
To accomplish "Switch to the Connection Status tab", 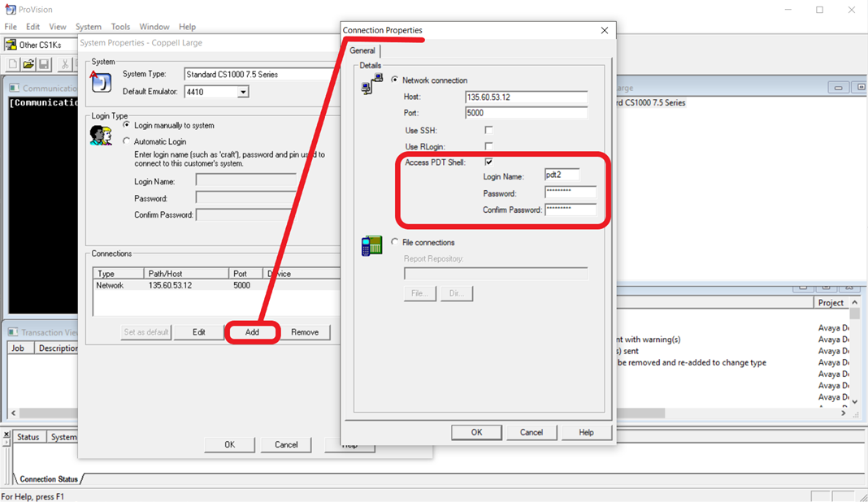I will (x=49, y=478).
